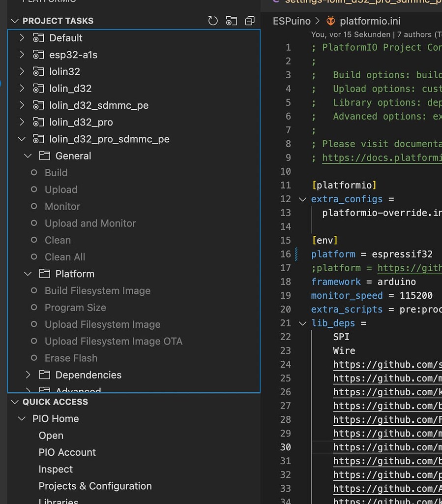The width and height of the screenshot is (442, 504).
Task: Click the '[platformio]' section header text
Action: 344,186
